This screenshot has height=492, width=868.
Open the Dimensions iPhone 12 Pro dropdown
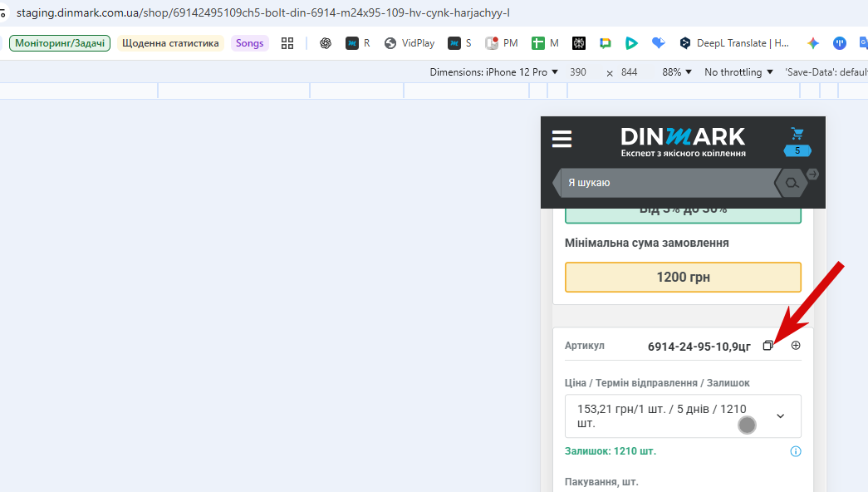[x=493, y=72]
